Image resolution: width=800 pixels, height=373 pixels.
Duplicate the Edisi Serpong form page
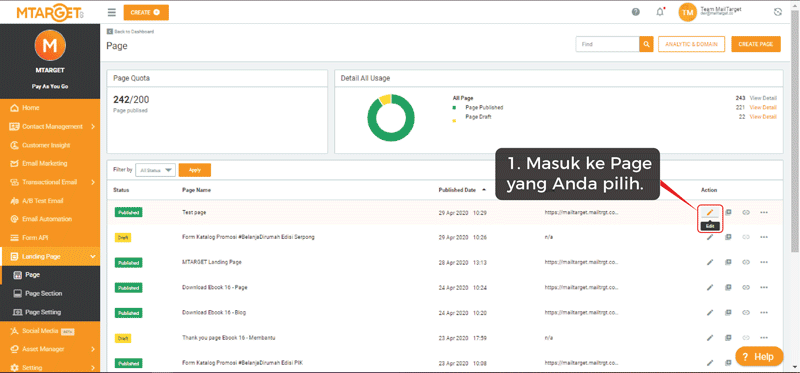click(x=729, y=237)
